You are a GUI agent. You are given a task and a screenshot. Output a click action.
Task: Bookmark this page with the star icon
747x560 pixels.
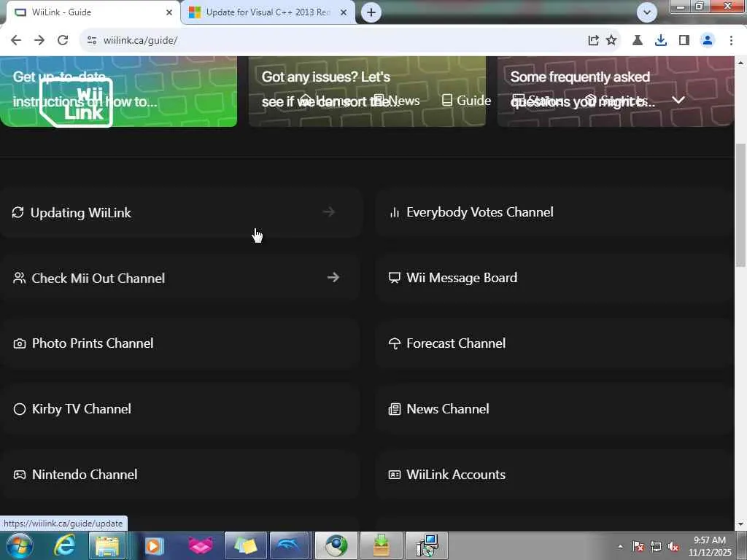611,41
